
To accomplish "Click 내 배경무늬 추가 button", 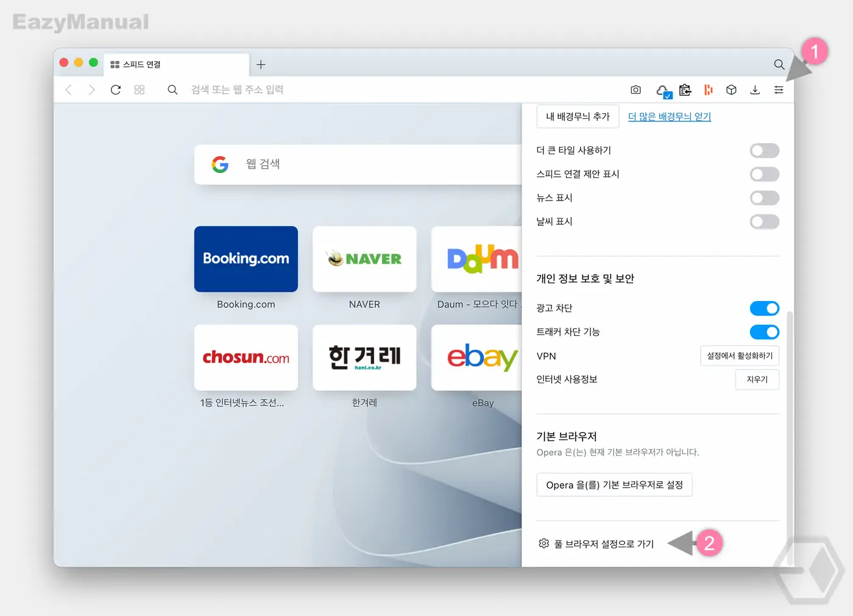I will [578, 116].
